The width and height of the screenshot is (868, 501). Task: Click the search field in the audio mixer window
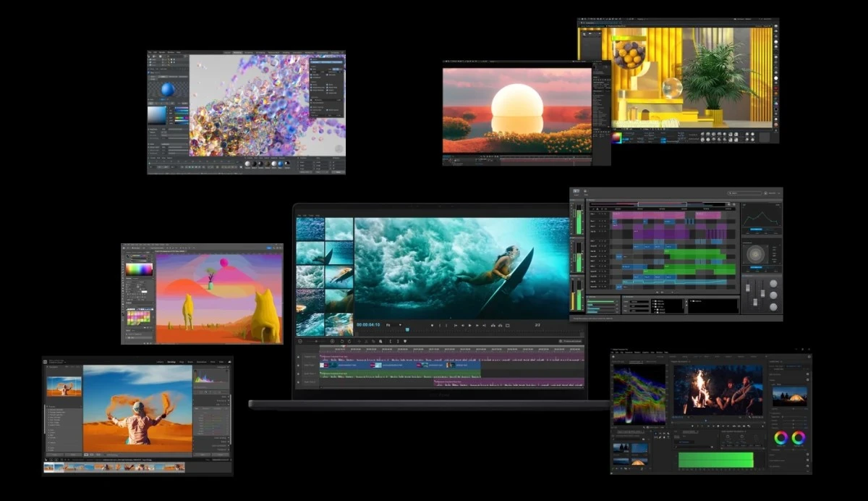point(745,193)
